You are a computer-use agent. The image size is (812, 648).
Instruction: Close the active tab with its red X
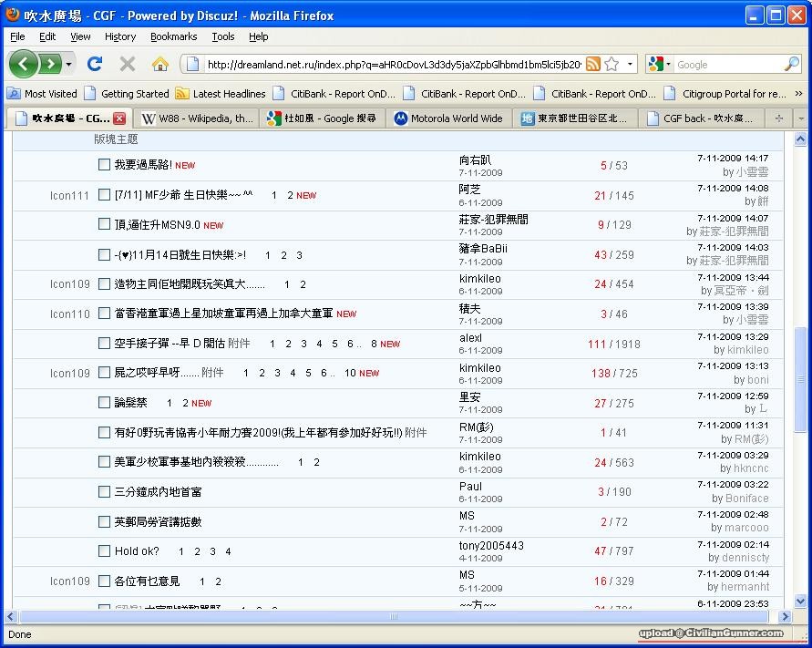119,118
